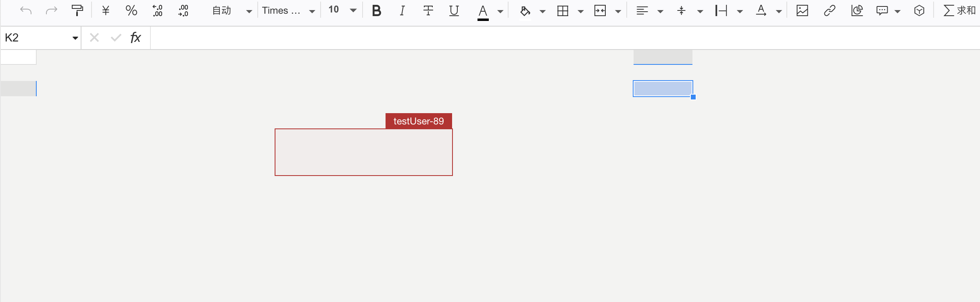Open fill color dropdown arrow
The image size is (980, 302).
point(543,11)
